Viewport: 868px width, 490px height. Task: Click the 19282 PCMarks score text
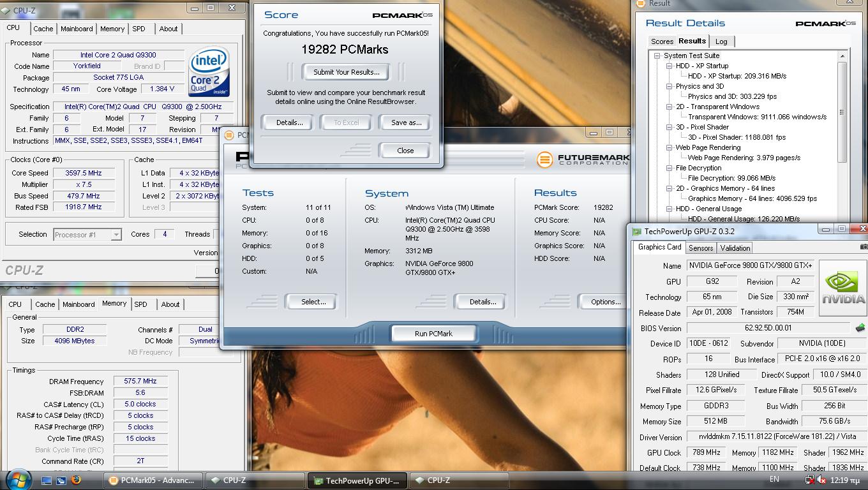click(x=345, y=49)
